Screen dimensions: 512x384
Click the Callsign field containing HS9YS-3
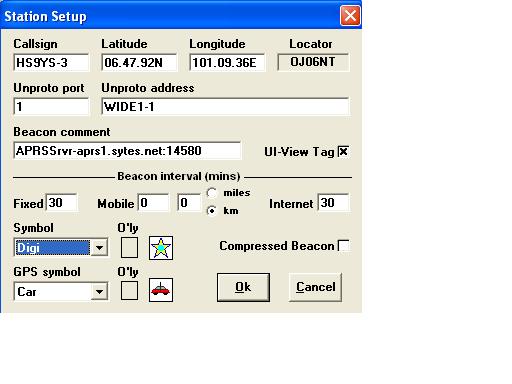51,62
